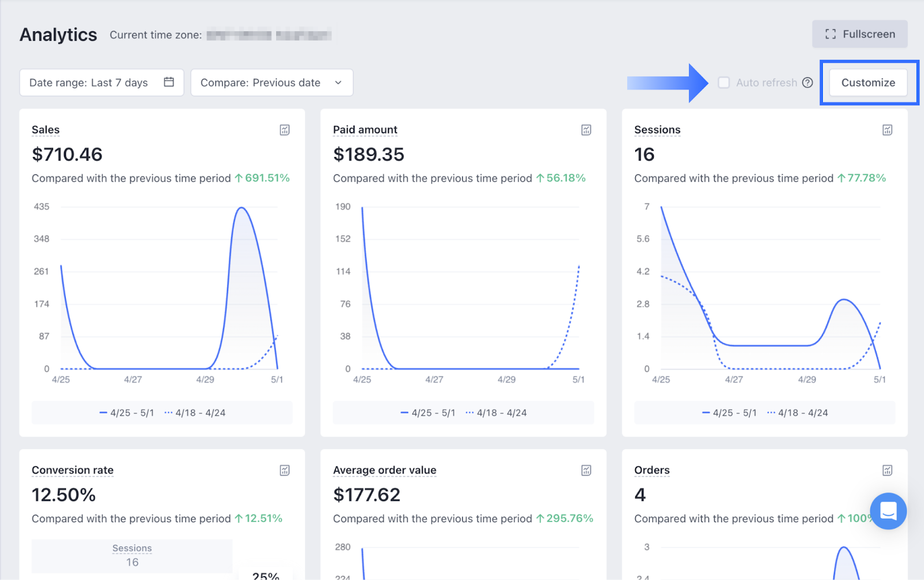The height and width of the screenshot is (580, 924).
Task: Open the Sales card chart report icon
Action: pyautogui.click(x=285, y=130)
